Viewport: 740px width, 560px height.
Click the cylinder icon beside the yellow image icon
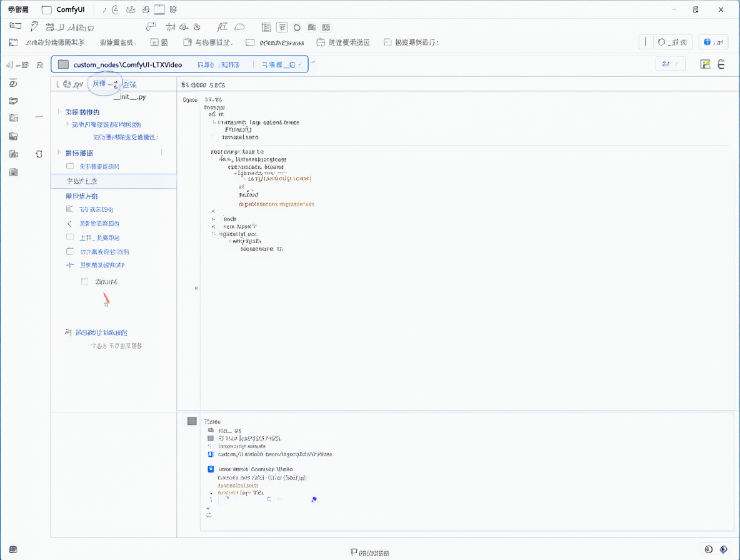point(721,64)
